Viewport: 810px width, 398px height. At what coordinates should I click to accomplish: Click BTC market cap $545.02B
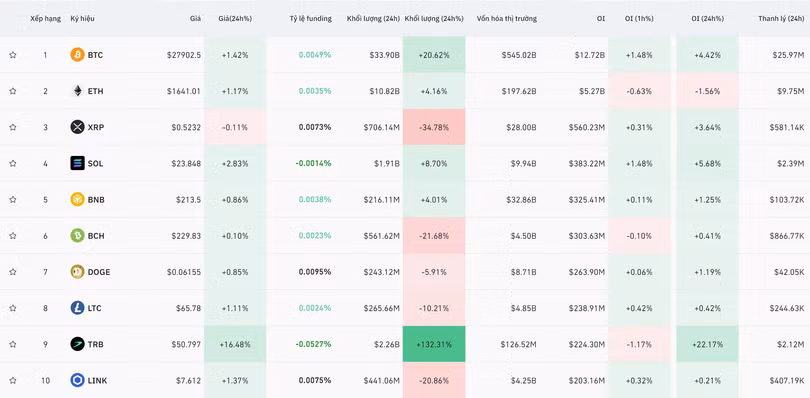pyautogui.click(x=519, y=55)
